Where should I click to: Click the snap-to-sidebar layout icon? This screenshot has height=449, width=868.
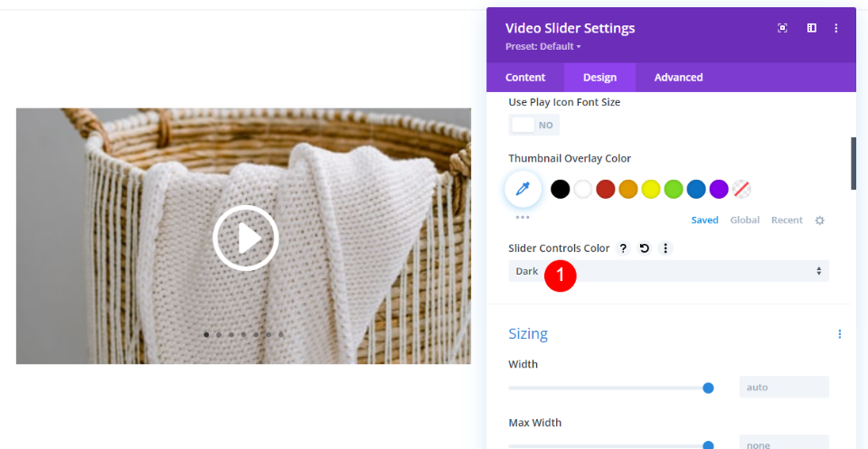tap(812, 28)
